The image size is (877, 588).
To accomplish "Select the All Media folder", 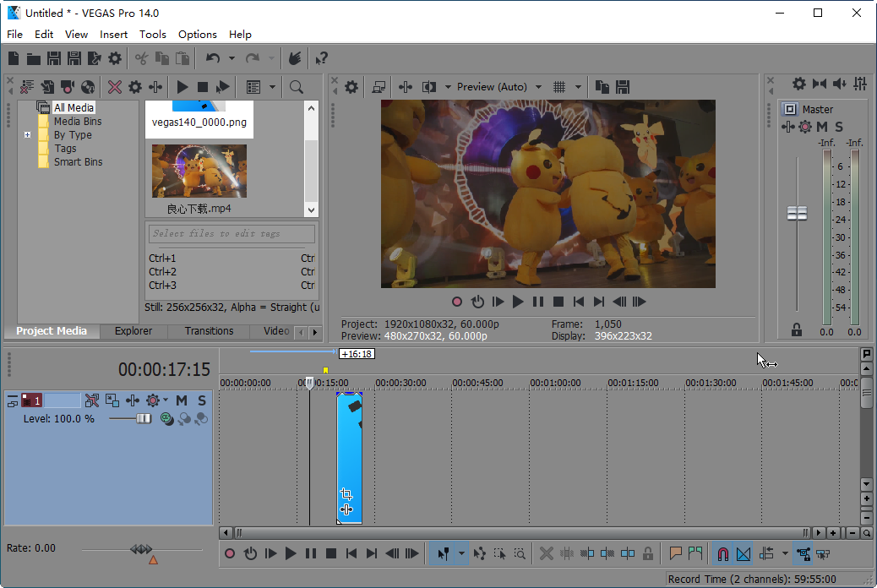I will coord(74,107).
